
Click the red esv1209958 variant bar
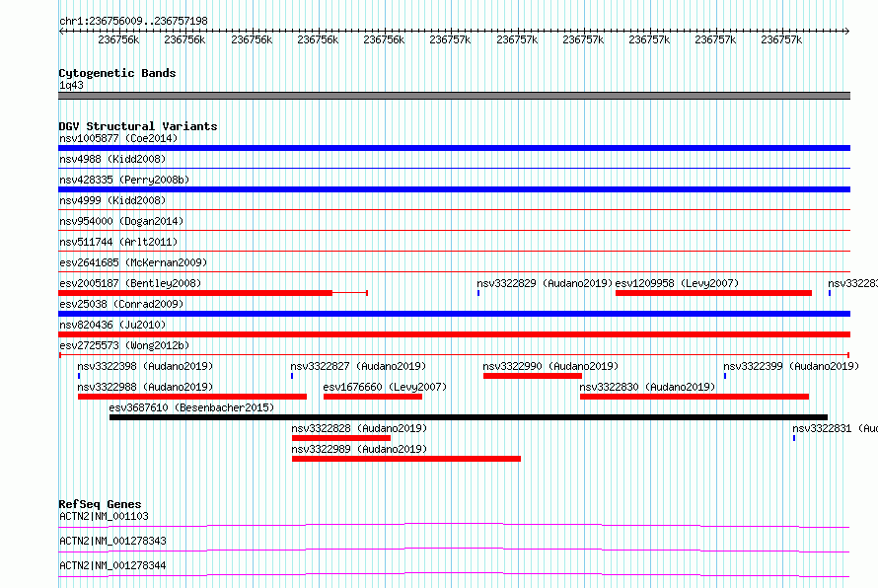pos(713,293)
